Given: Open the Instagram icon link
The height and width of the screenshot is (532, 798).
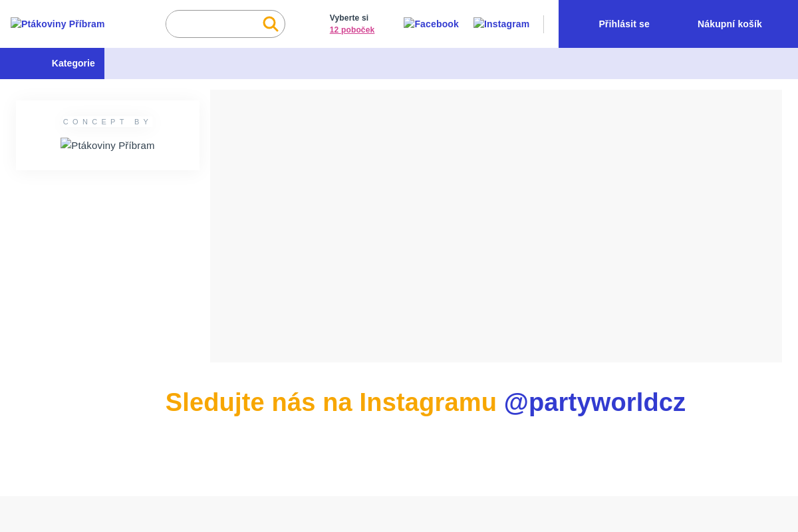Looking at the screenshot, I should click(501, 24).
